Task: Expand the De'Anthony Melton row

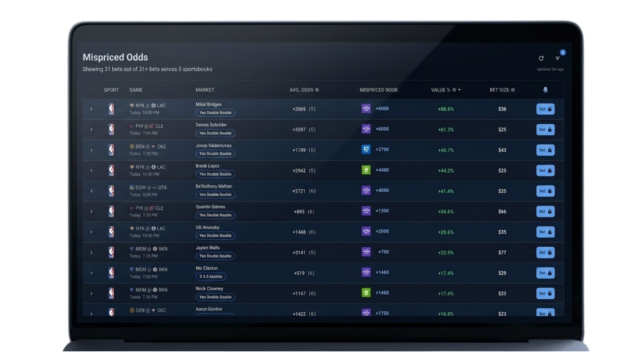Action: (x=91, y=191)
